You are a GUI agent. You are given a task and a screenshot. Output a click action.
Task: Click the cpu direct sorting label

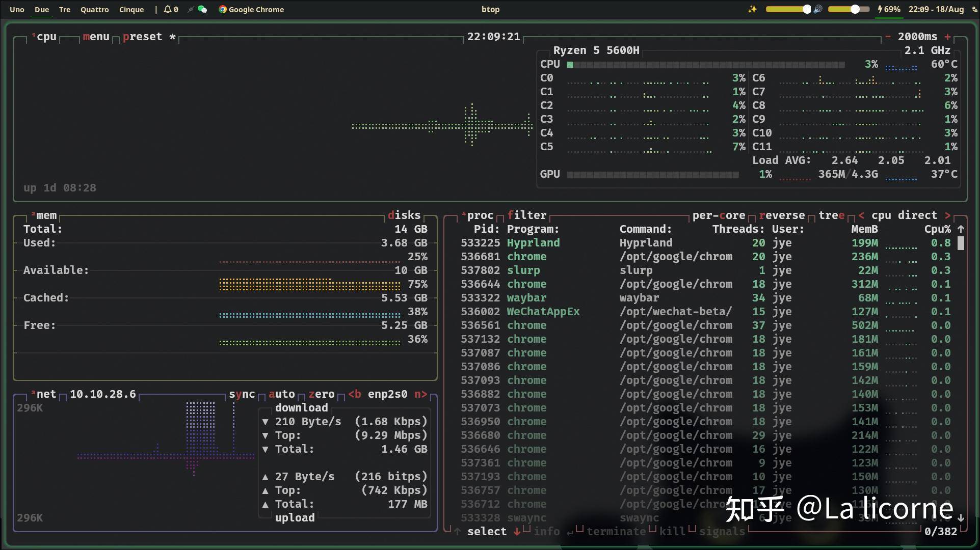[904, 215]
